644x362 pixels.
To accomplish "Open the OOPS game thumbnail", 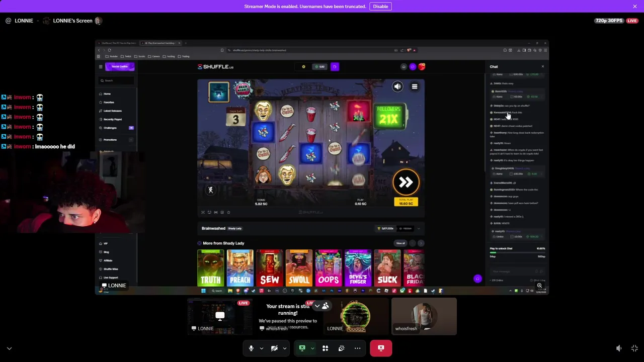I will point(329,268).
